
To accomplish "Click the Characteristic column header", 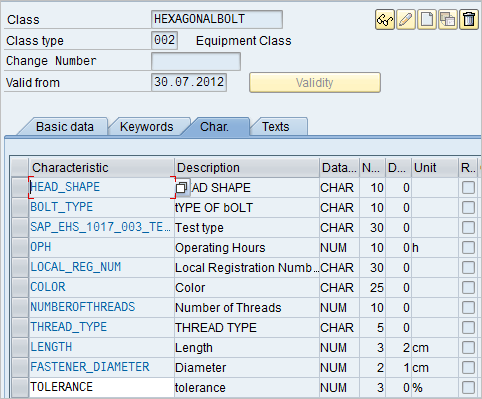I will [102, 168].
